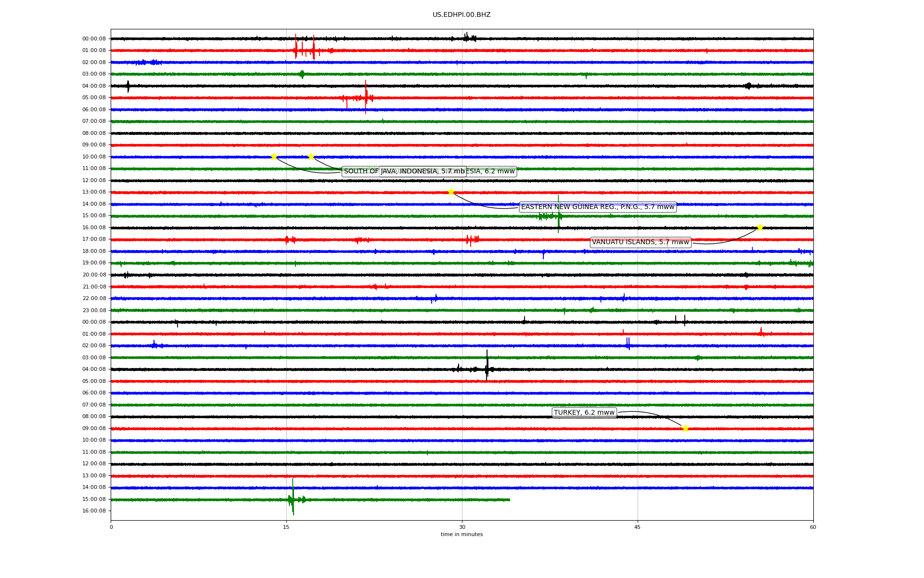Click the 'time in minutes' axis label
This screenshot has height=578, width=924.
(x=462, y=534)
